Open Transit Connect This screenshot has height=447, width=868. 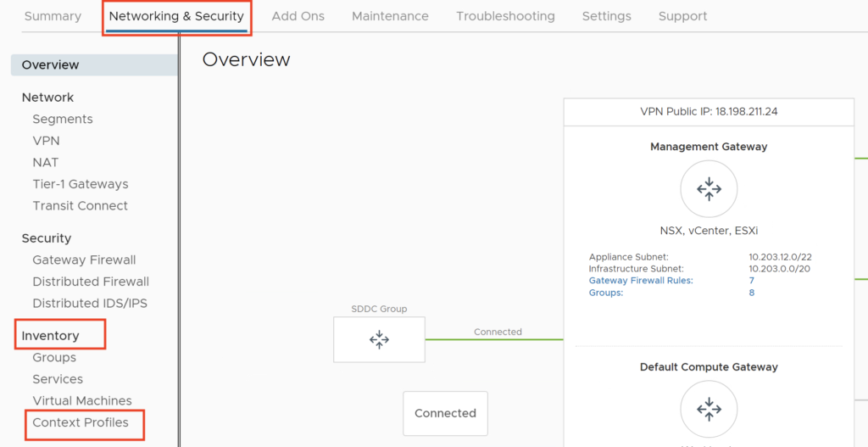point(81,205)
